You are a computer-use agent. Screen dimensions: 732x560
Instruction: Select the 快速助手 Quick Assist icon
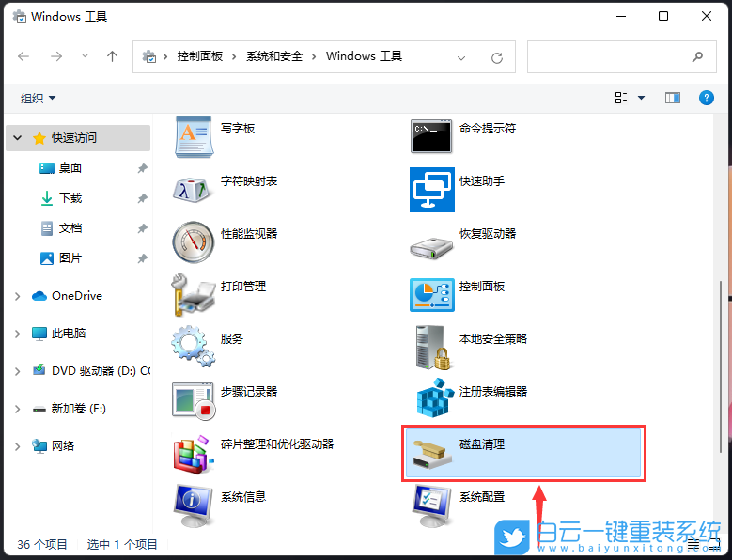432,190
